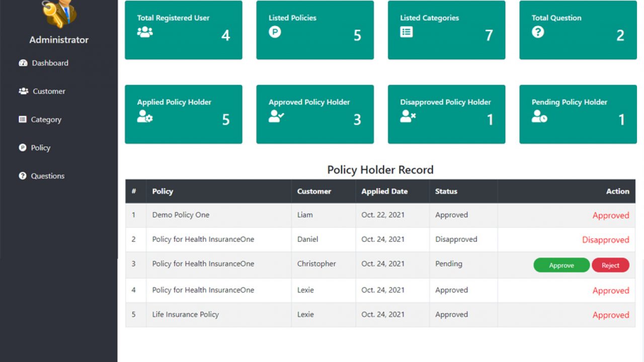Click the Category list icon in sidebar
Screen dimensions: 644x362
point(23,120)
